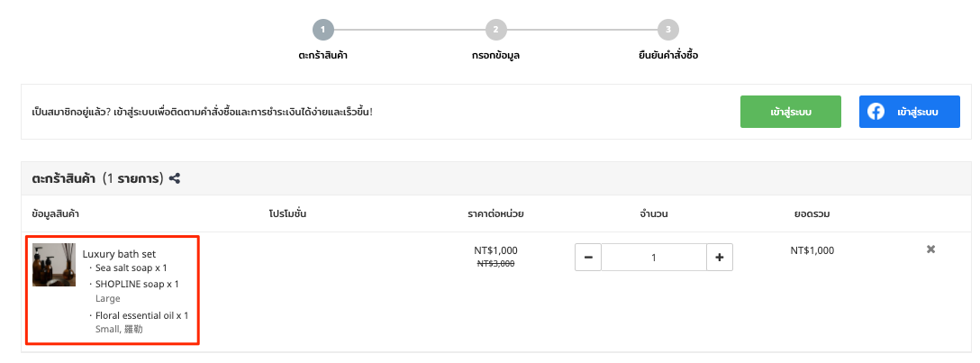
Task: Select step 3 ยืนยันคำสั่งซื้อ circle
Action: coord(668,30)
